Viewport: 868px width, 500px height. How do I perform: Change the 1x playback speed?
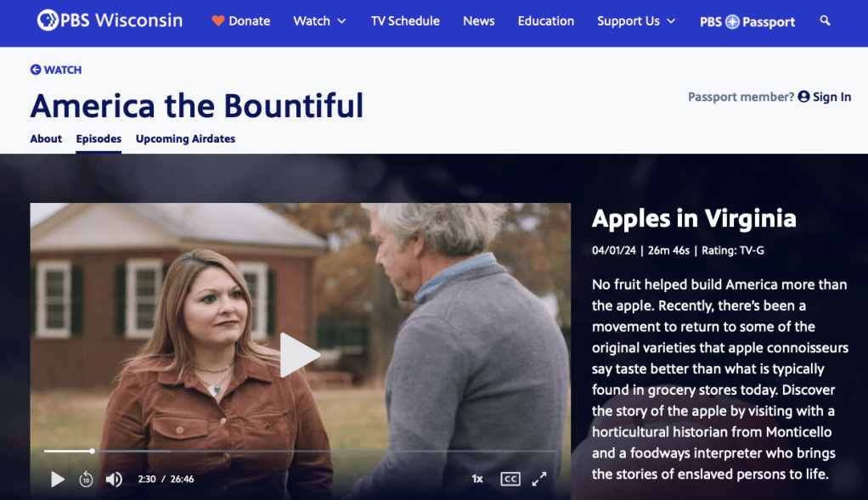point(477,479)
